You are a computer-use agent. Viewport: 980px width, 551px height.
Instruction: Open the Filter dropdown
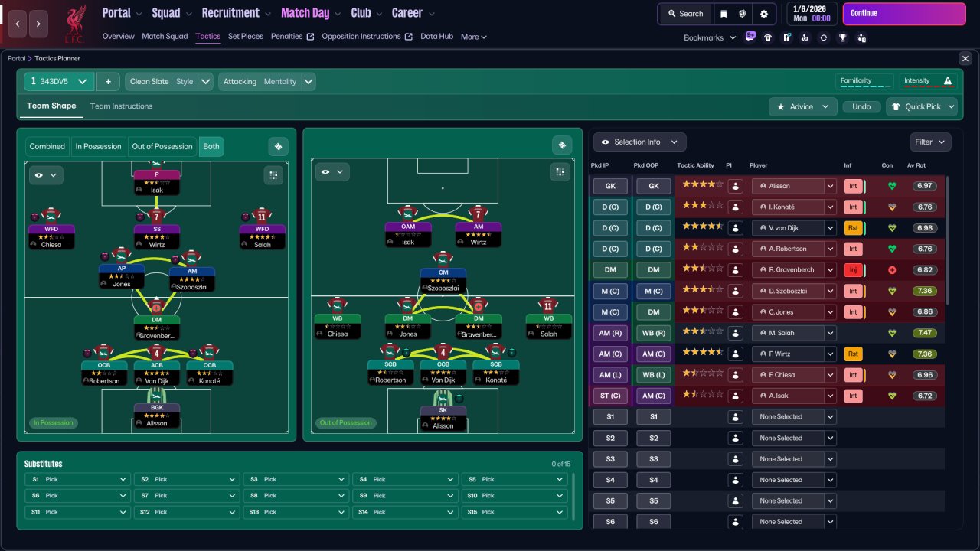click(931, 142)
